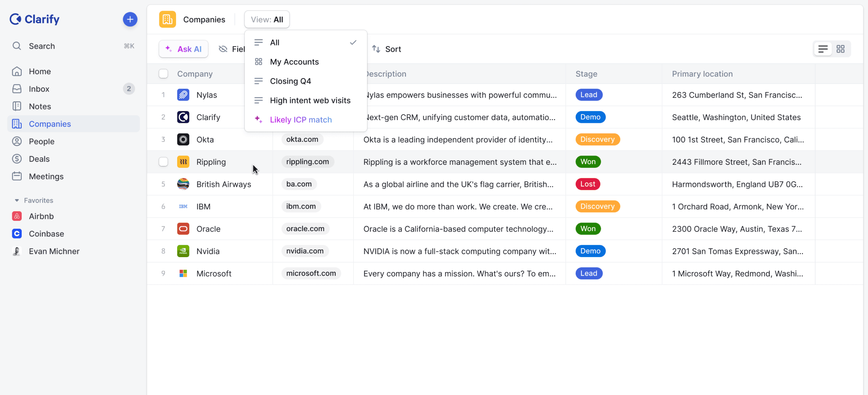The height and width of the screenshot is (395, 868).
Task: Click the Airbnb logo icon
Action: 17,216
